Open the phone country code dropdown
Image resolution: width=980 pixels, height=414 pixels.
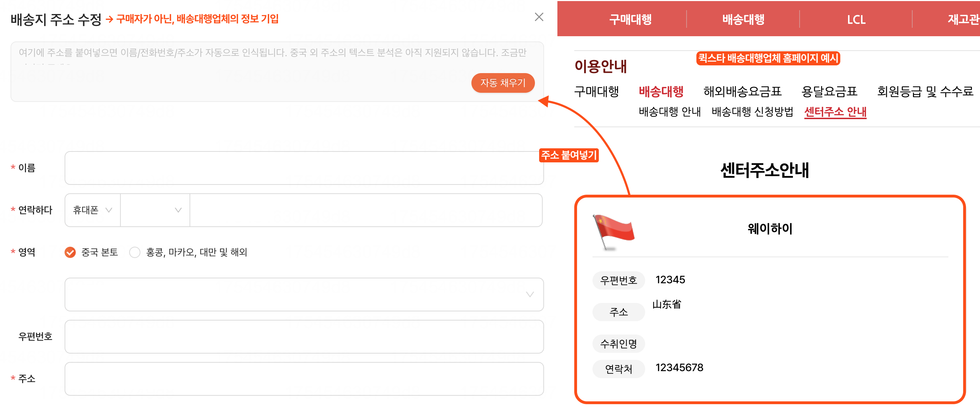(154, 210)
